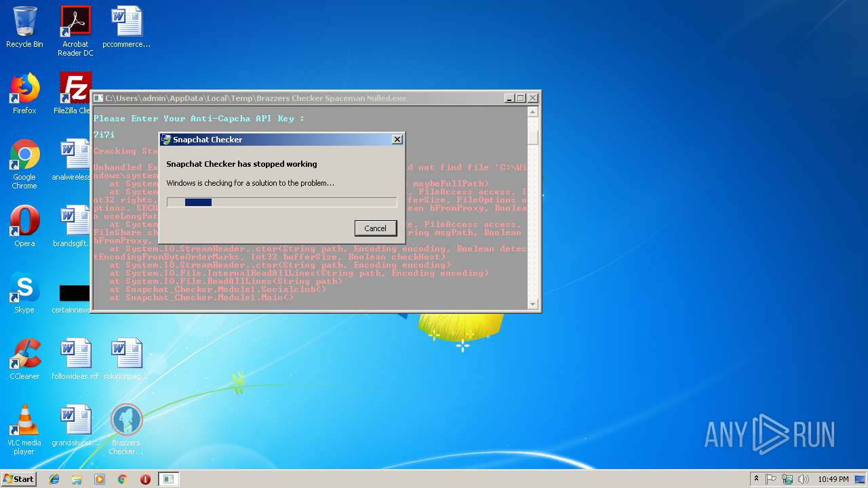Minimize the console window
This screenshot has height=488, width=868.
(x=509, y=98)
